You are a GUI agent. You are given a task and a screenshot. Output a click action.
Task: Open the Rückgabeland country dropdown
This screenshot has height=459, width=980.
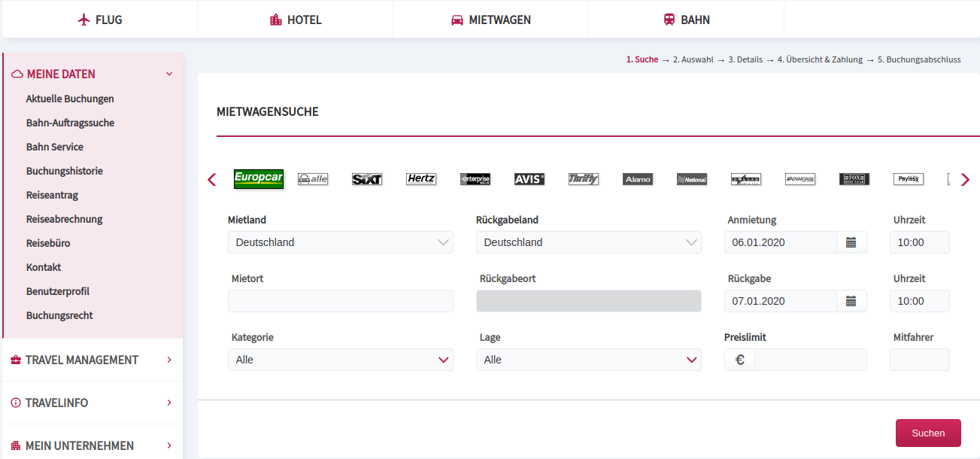(x=589, y=242)
